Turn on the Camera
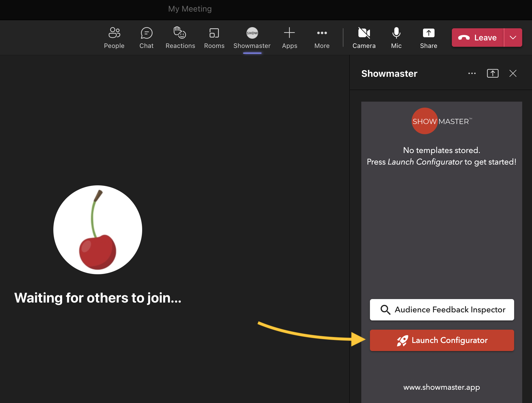 point(364,38)
